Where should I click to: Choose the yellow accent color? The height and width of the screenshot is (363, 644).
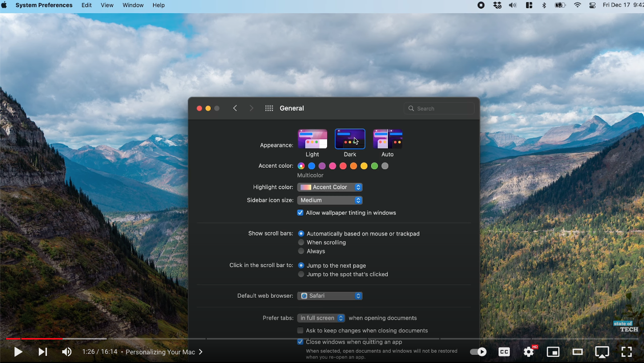point(364,166)
